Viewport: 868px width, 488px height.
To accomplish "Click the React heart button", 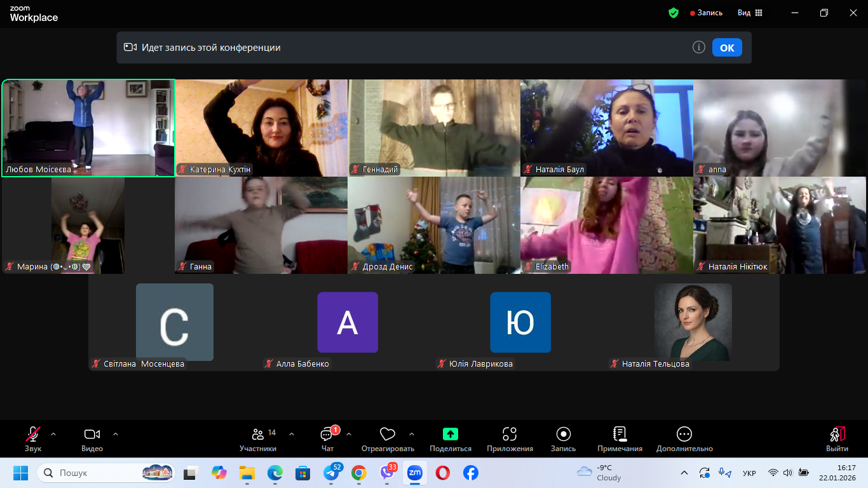I will click(x=388, y=435).
